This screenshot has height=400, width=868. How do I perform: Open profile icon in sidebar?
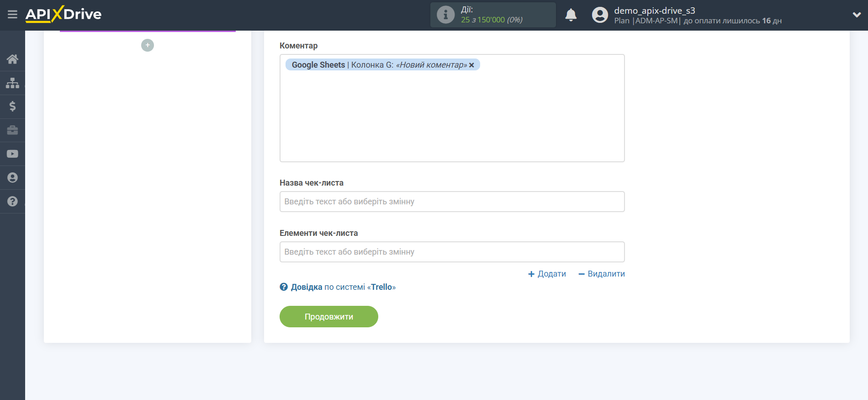[12, 178]
